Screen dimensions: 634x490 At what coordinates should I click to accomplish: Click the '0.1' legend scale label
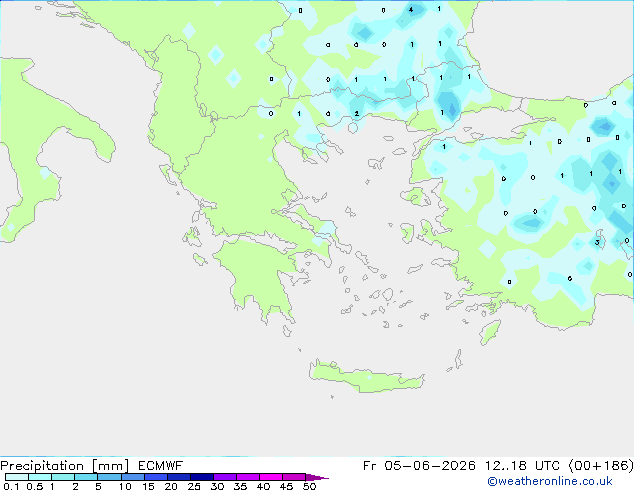pos(11,486)
